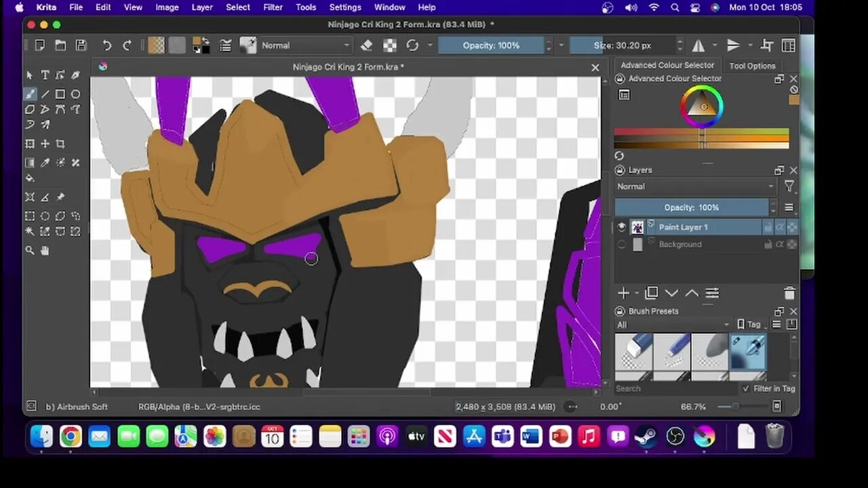Open the brush preset tag filter All dropdown
Image resolution: width=868 pixels, height=488 pixels.
pyautogui.click(x=673, y=325)
